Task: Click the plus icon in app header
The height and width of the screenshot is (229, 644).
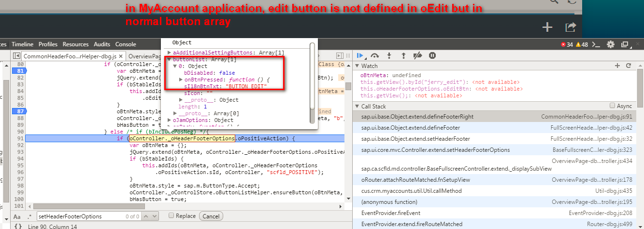Action: 547,27
